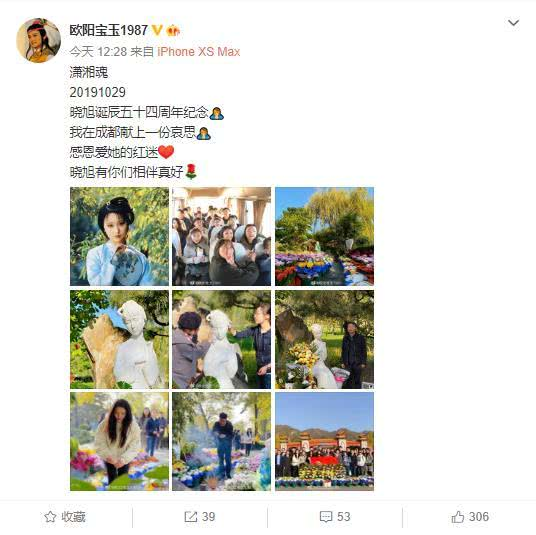Like the post with thumbs-up icon
536x535 pixels.
point(458,517)
